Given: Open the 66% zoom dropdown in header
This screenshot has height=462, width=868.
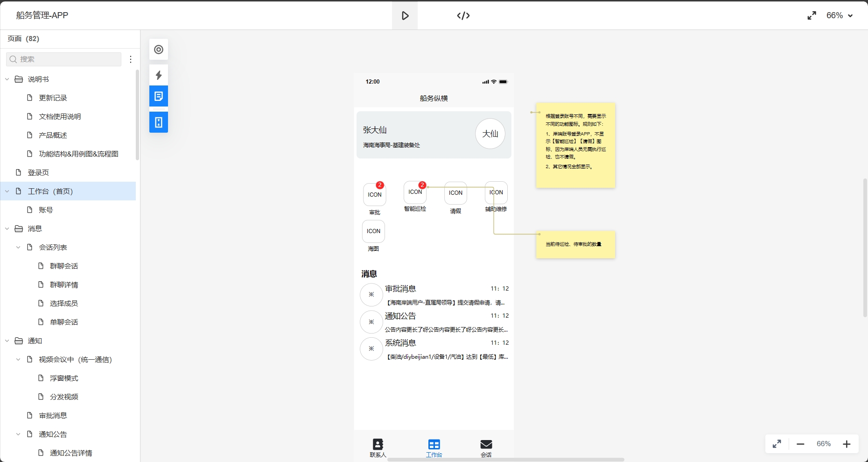Looking at the screenshot, I should click(840, 15).
